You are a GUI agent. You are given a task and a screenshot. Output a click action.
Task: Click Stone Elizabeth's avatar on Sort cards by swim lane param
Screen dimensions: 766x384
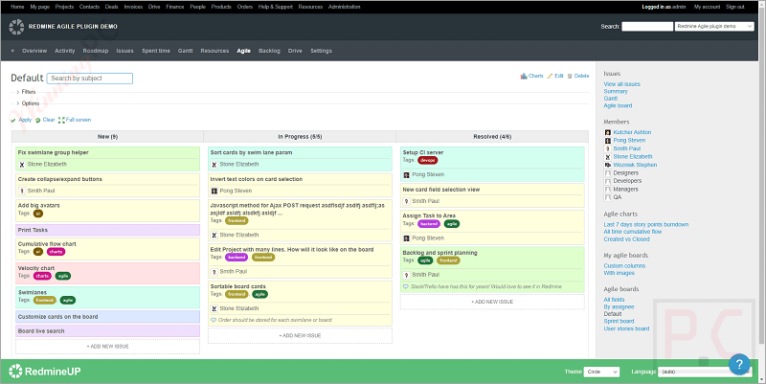[214, 165]
